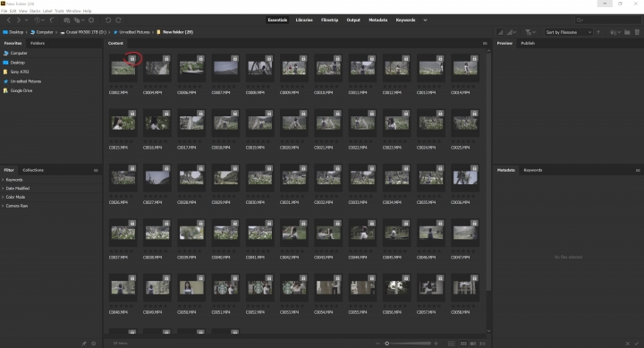Screen dimensions: 644x348
Task: Switch to the Keywords workspace
Action: pos(405,20)
